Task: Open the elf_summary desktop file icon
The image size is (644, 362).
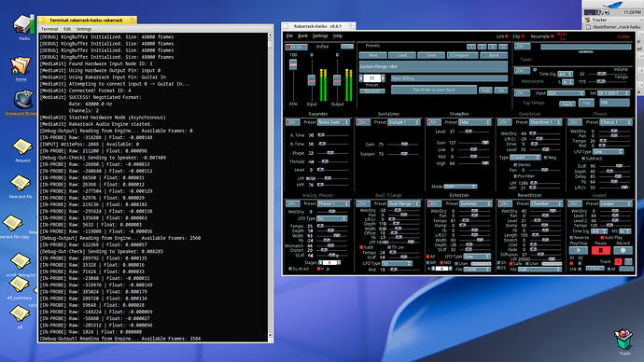Action: coord(19,284)
